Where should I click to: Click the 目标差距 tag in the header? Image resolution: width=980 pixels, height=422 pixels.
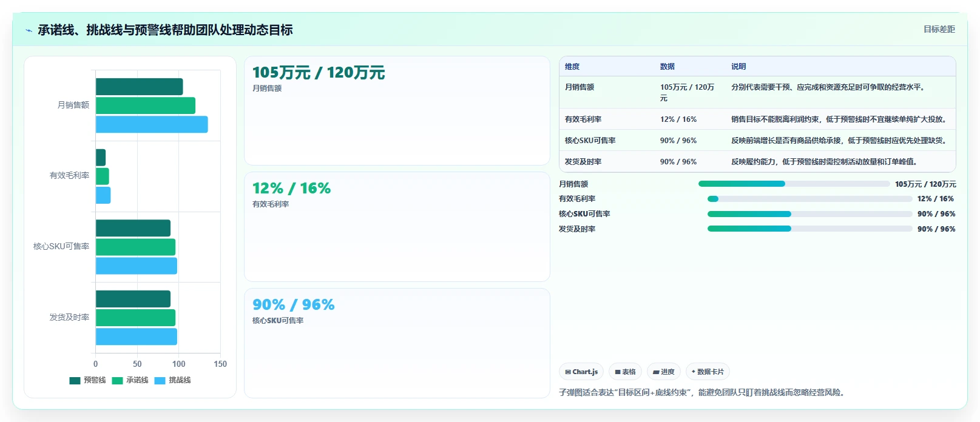[939, 29]
